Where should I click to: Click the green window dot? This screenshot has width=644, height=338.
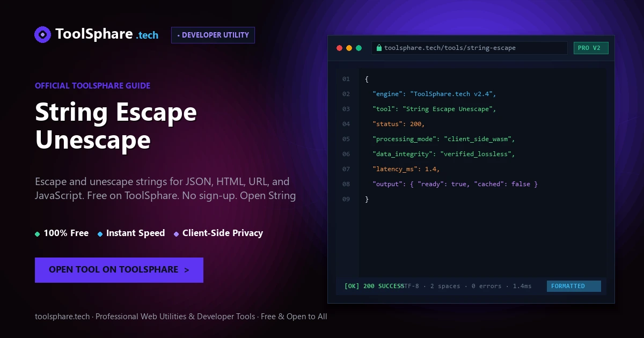358,48
